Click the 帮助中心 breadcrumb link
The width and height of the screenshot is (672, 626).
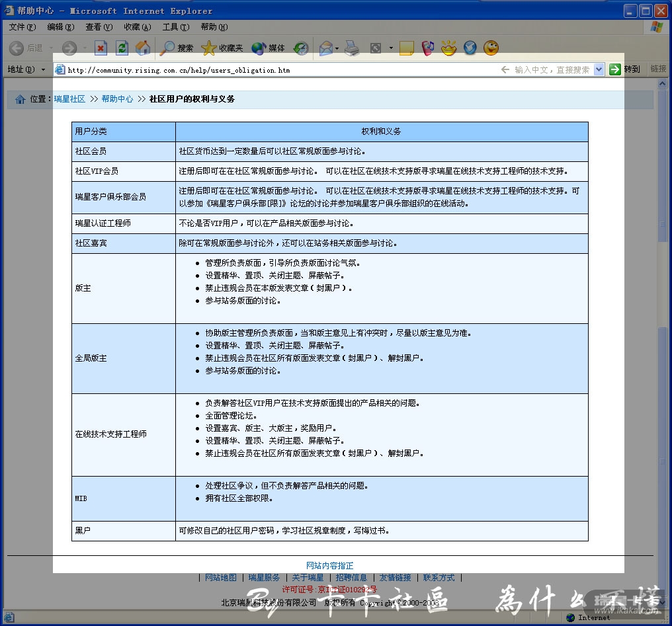click(117, 99)
